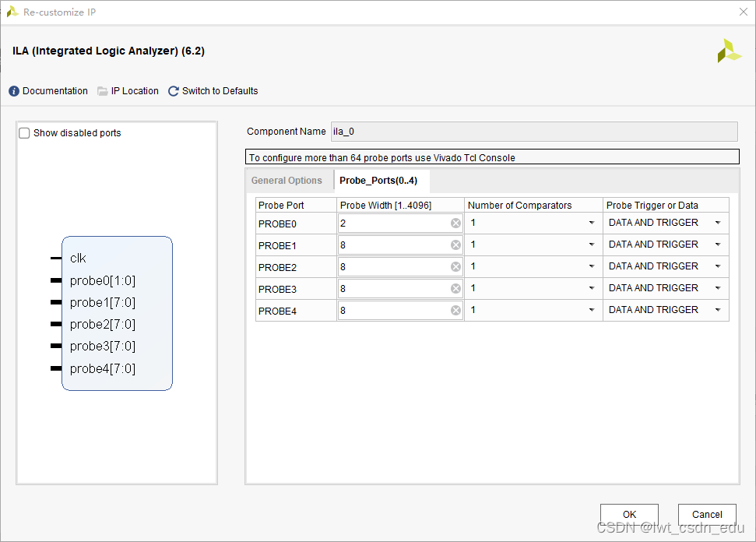Select the probe2[7:0] port on diagram
The image size is (756, 542).
point(102,325)
